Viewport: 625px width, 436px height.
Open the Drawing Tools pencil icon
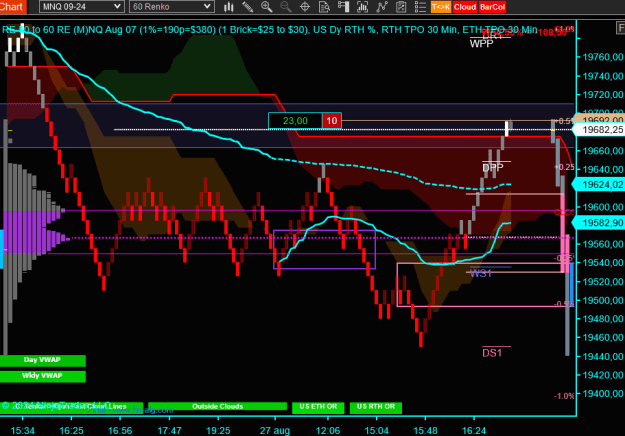(x=248, y=7)
